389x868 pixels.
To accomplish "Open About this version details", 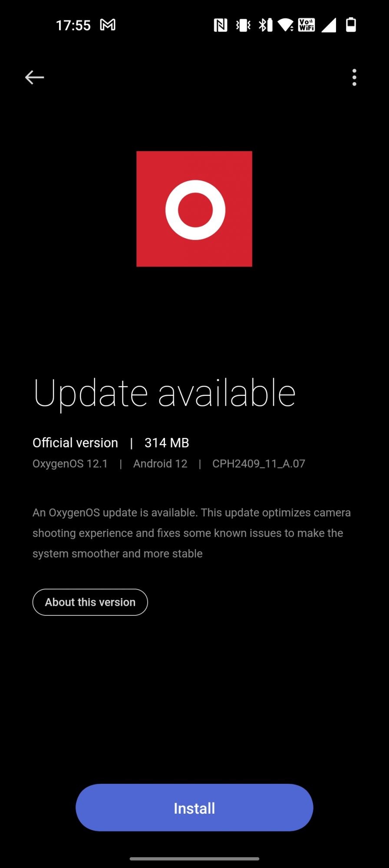I will coord(90,602).
